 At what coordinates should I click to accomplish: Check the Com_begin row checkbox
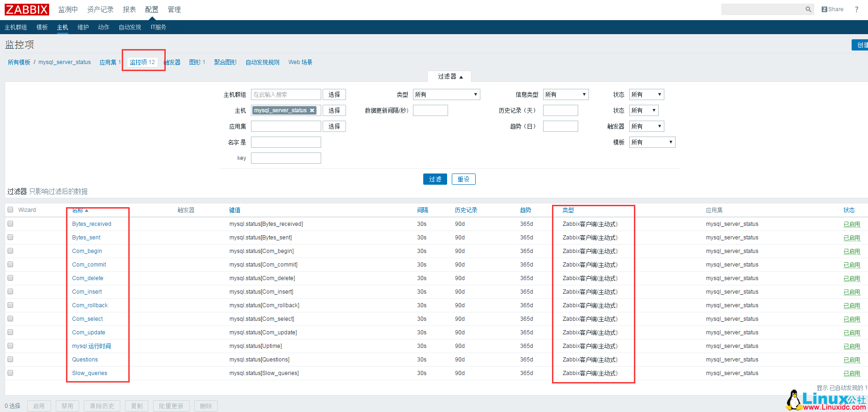point(10,251)
